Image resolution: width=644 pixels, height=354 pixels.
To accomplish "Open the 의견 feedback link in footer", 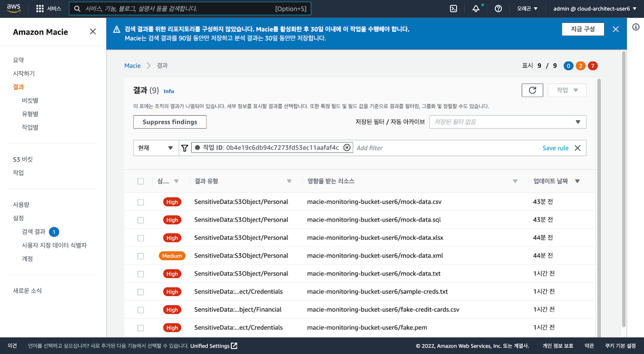I will pyautogui.click(x=12, y=346).
